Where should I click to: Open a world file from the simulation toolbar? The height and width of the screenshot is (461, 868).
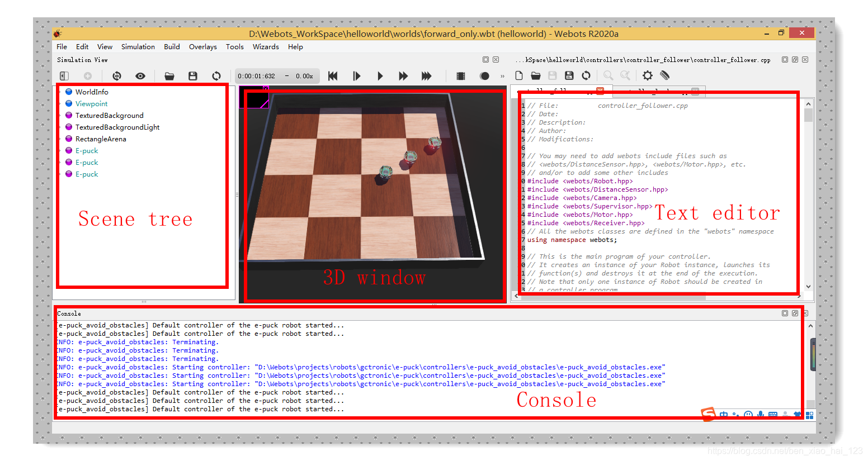coord(169,76)
